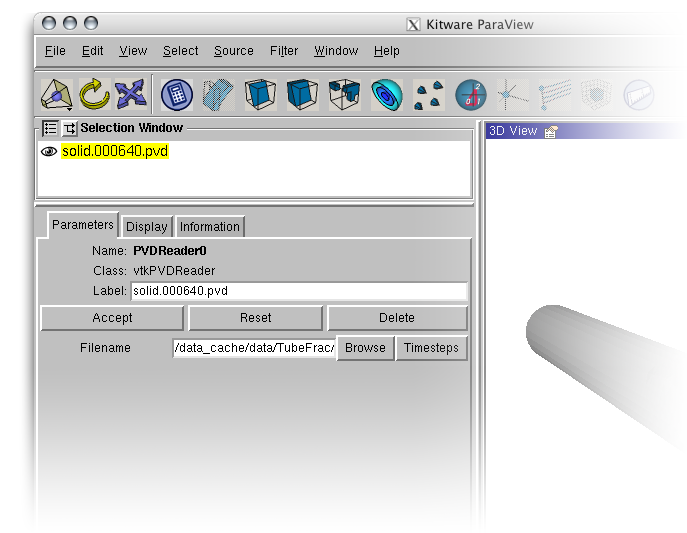This screenshot has height=533, width=687.
Task: Switch Selection Window to tree view icon
Action: [69, 128]
